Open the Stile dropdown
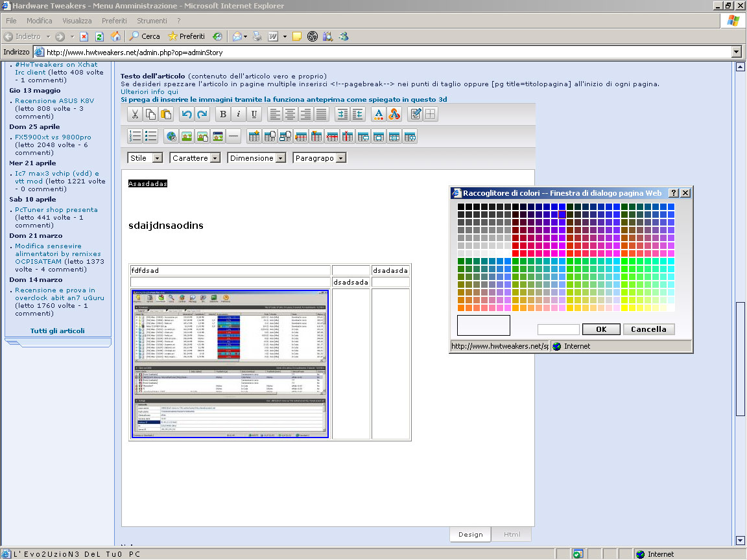Screen dimensions: 747x560 point(157,158)
